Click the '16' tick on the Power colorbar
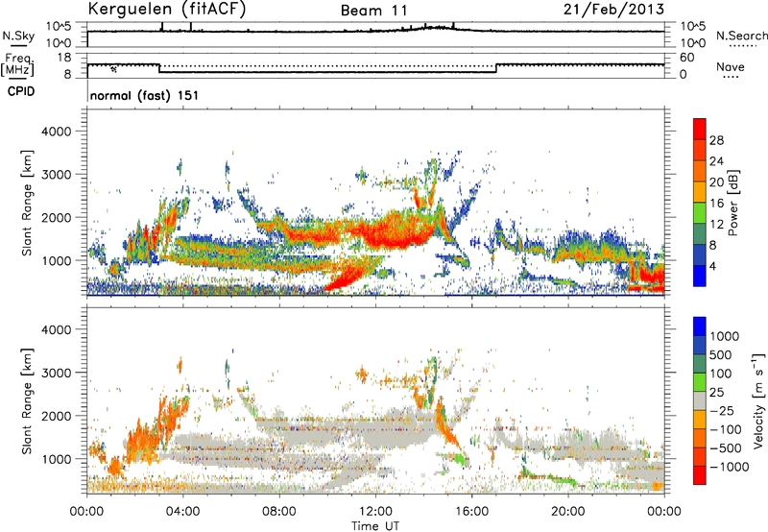Image resolution: width=768 pixels, height=532 pixels. click(x=716, y=204)
